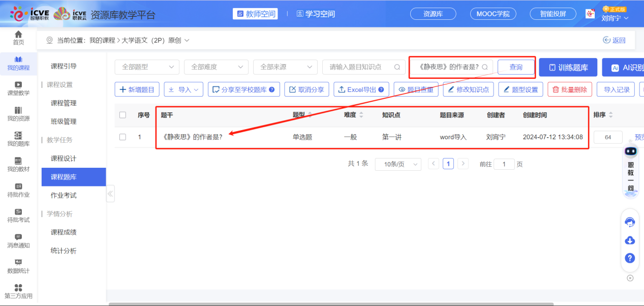The width and height of the screenshot is (644, 306).
Task: Open the 全部难度 difficulty dropdown
Action: (x=217, y=67)
